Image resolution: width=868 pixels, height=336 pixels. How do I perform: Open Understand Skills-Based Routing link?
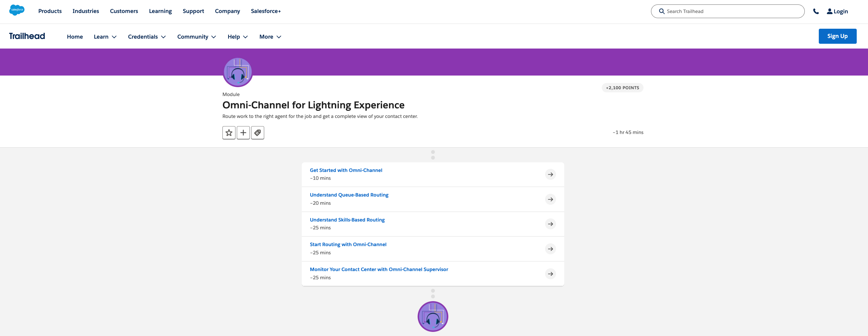pos(347,220)
